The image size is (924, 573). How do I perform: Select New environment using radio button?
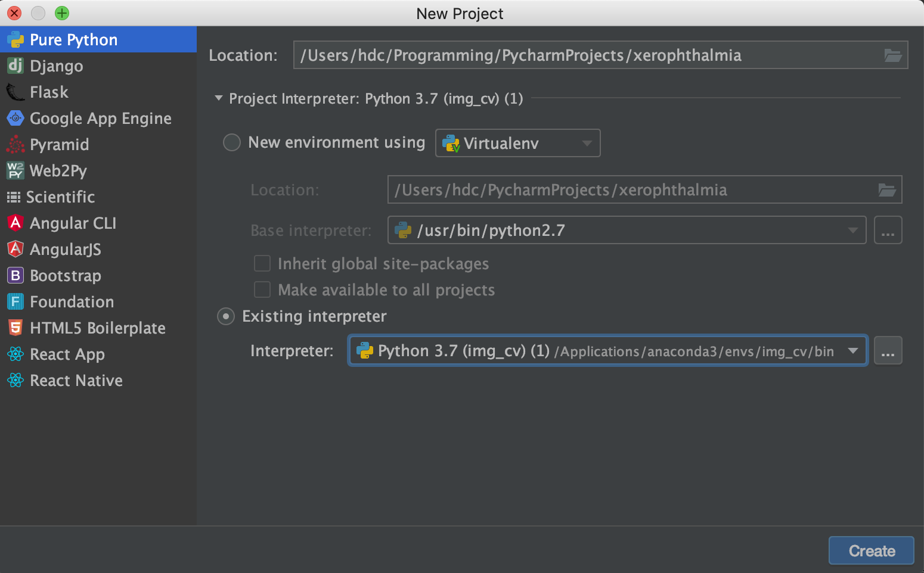(x=232, y=142)
